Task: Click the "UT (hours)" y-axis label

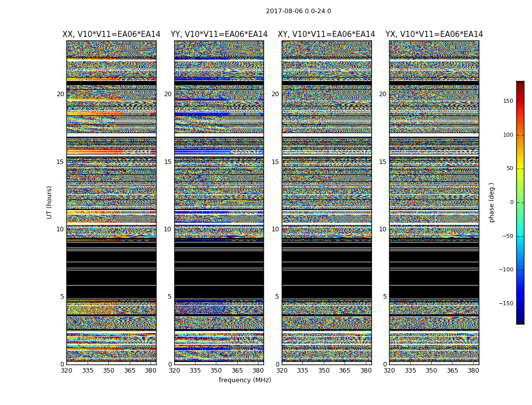Action: (50, 202)
